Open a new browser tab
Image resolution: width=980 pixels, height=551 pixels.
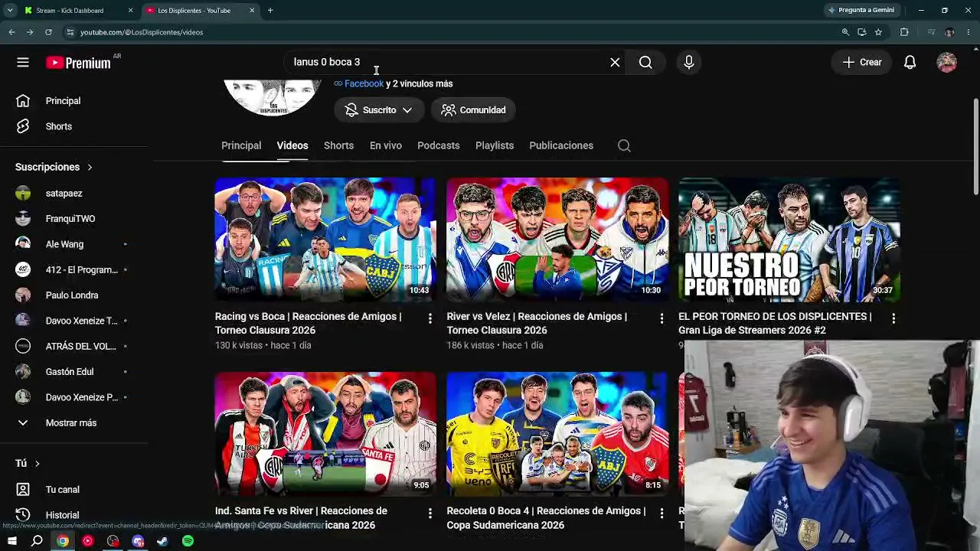click(x=270, y=11)
